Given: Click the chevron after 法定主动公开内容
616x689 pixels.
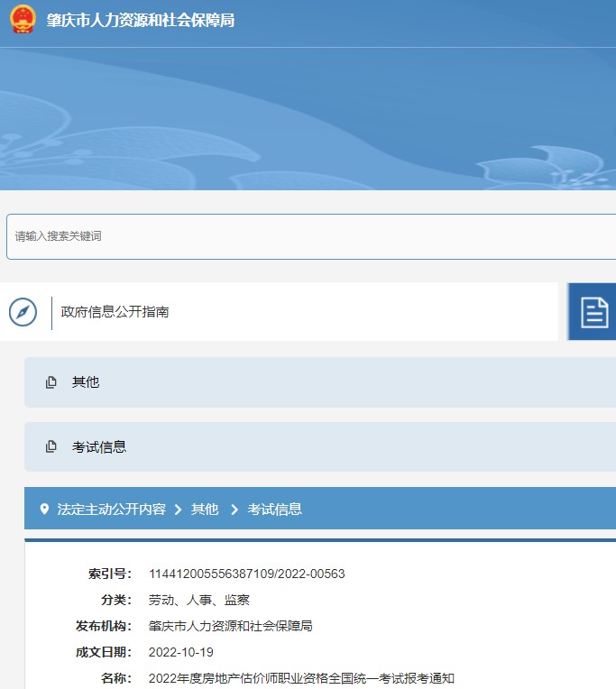Looking at the screenshot, I should coord(179,510).
